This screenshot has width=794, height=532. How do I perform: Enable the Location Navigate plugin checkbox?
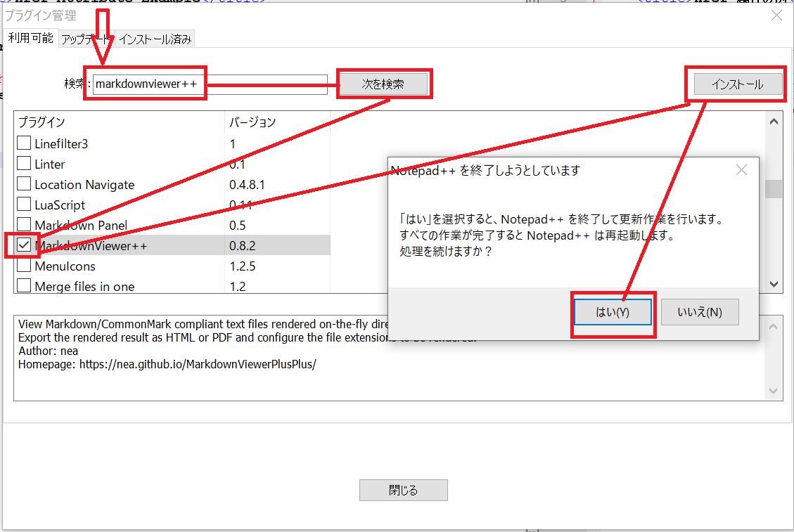(23, 184)
